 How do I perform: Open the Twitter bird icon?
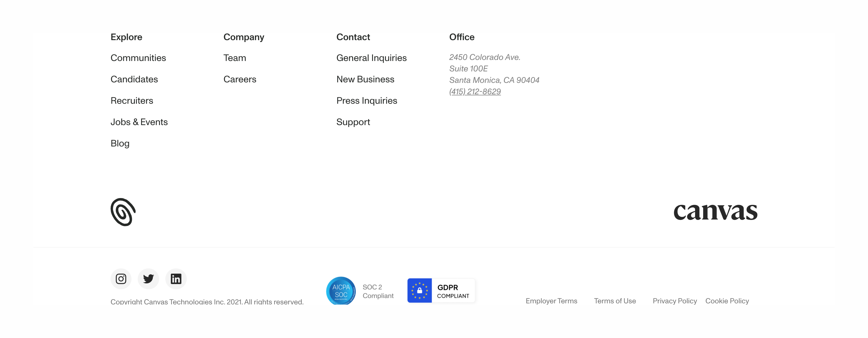pyautogui.click(x=148, y=279)
